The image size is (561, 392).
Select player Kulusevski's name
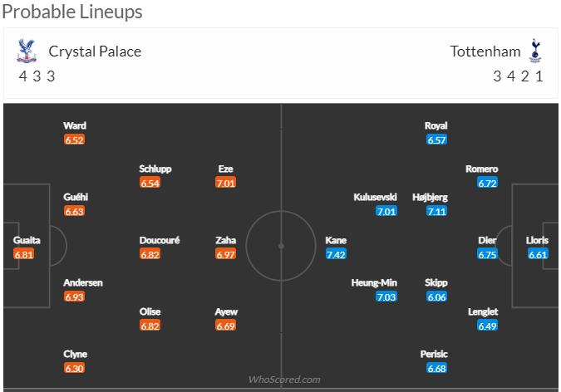click(376, 197)
